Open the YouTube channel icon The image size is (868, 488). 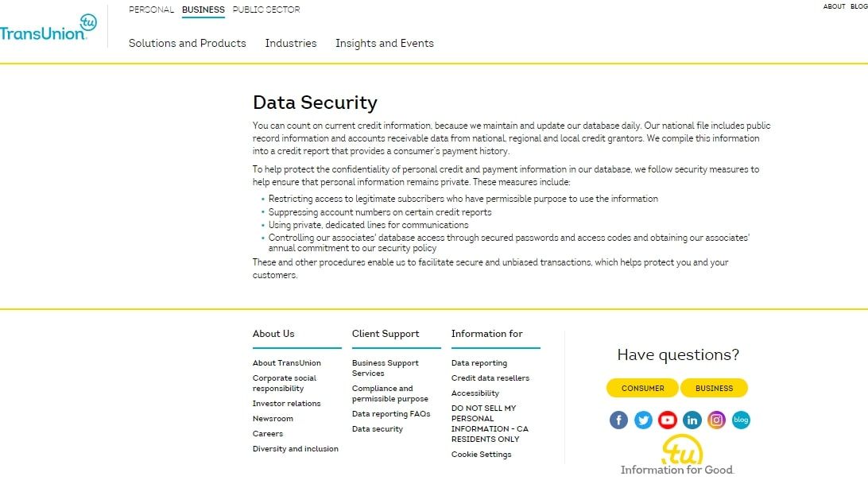pos(668,420)
